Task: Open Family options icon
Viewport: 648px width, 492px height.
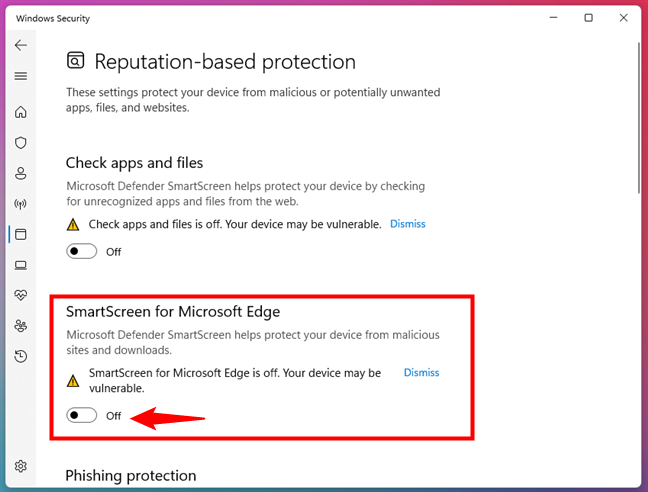Action: coord(20,326)
